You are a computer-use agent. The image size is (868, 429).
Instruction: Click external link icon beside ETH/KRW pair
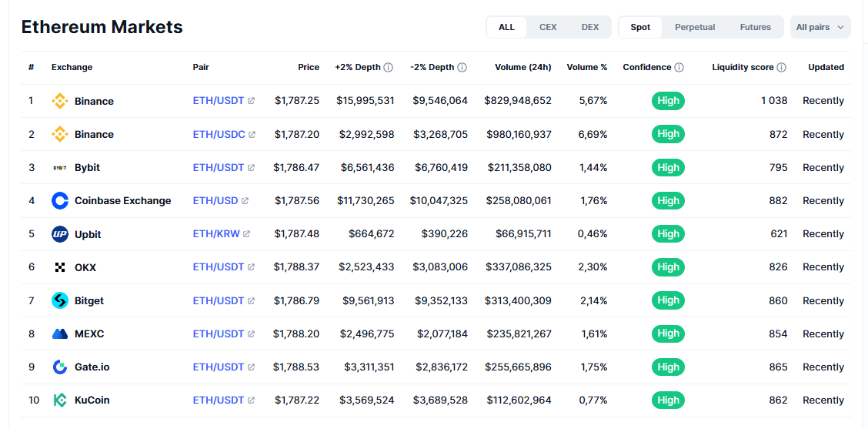pos(247,234)
